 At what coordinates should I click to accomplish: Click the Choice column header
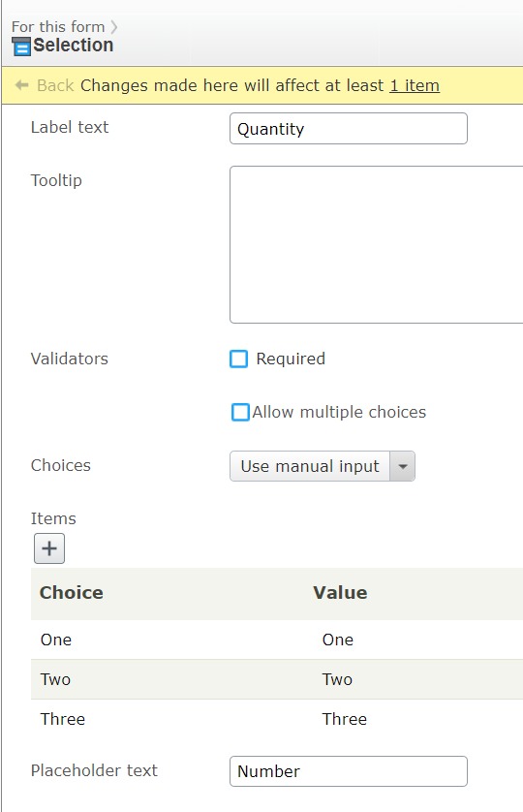tap(72, 592)
